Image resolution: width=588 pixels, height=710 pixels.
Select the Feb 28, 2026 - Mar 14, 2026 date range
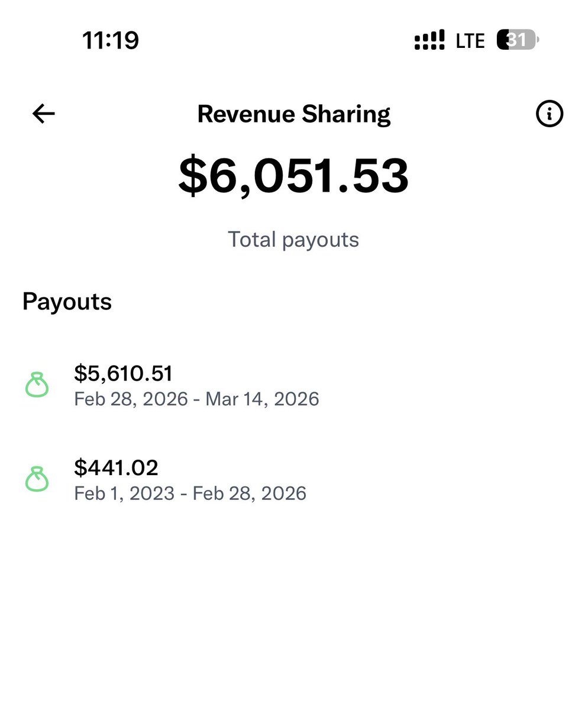(196, 399)
